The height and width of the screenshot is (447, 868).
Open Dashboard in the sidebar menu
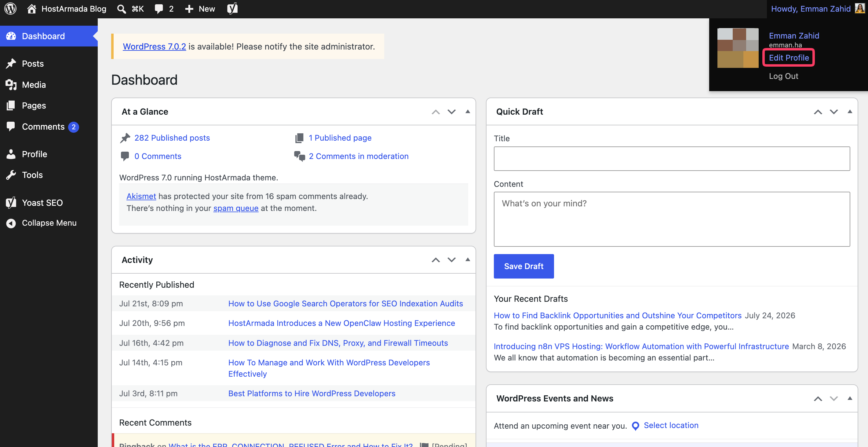tap(49, 36)
